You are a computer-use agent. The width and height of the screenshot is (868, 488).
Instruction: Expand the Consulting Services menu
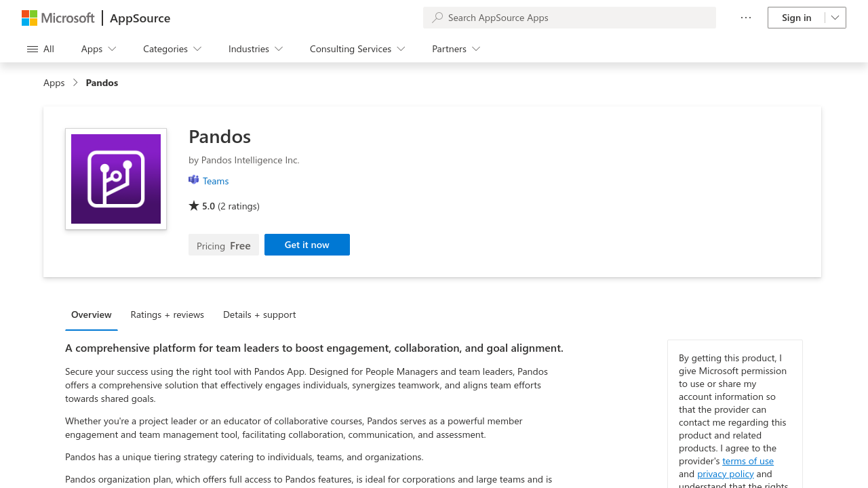pyautogui.click(x=357, y=49)
